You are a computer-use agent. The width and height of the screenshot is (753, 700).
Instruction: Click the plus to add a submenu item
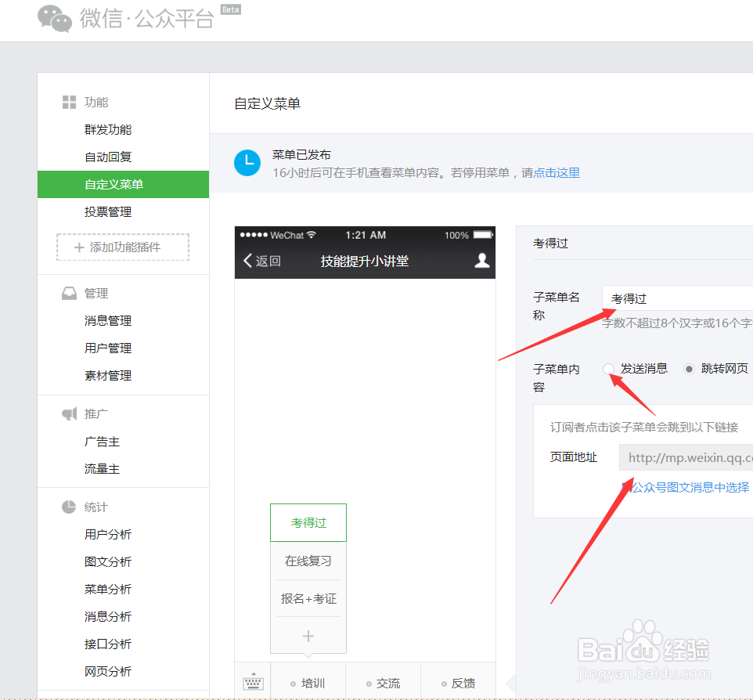click(x=308, y=637)
